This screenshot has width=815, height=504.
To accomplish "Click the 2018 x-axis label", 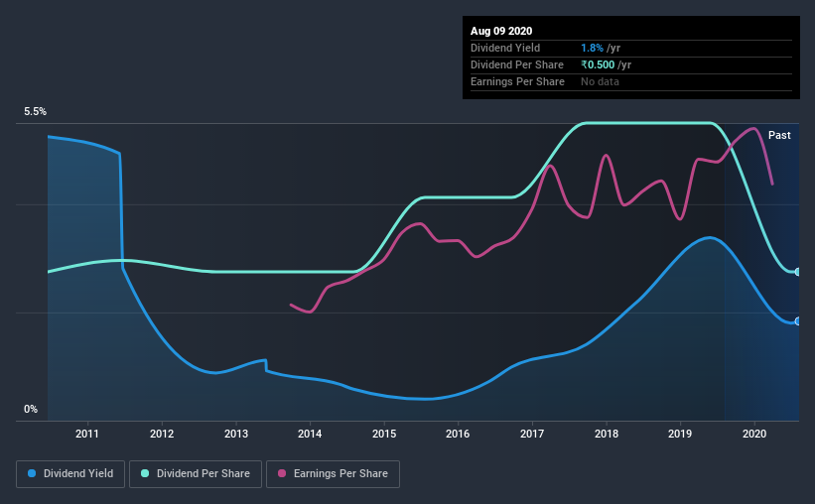I will pyautogui.click(x=607, y=434).
